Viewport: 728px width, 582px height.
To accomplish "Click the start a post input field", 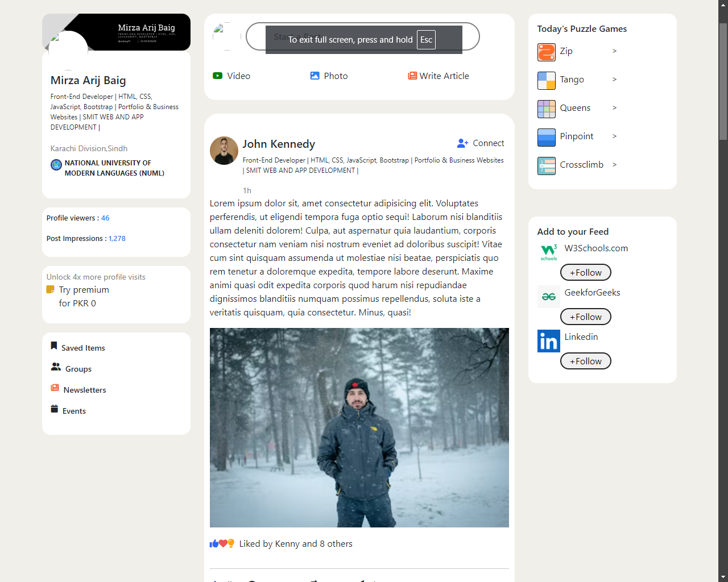I will pos(363,37).
